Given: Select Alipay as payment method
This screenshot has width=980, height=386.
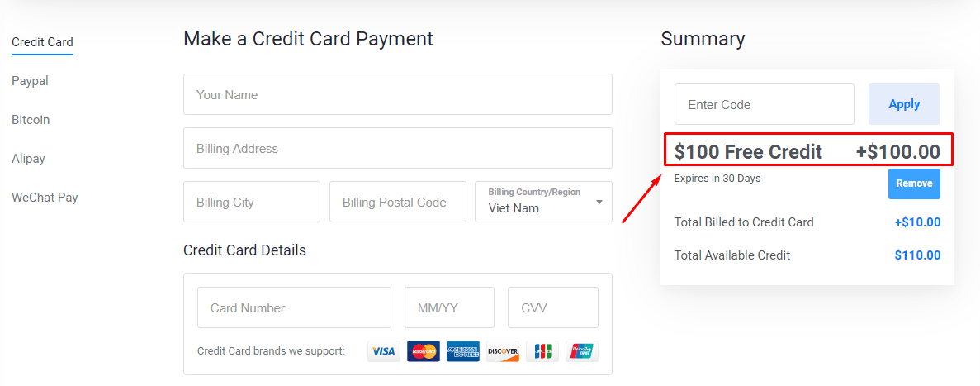Looking at the screenshot, I should click(28, 158).
